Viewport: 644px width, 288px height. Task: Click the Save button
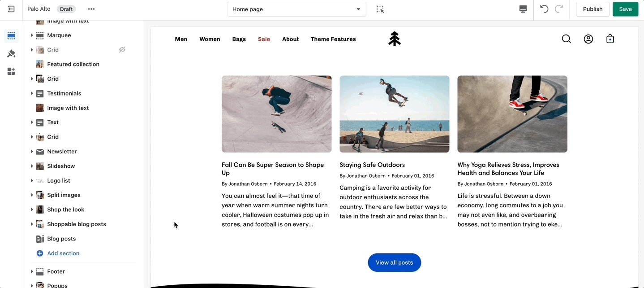(x=625, y=9)
